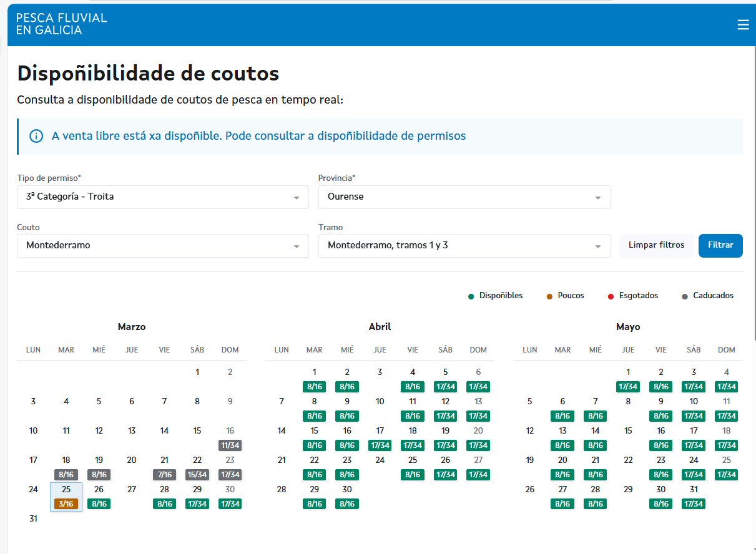Click the gray 11/34 badge on March 16
This screenshot has width=756, height=554.
click(230, 445)
